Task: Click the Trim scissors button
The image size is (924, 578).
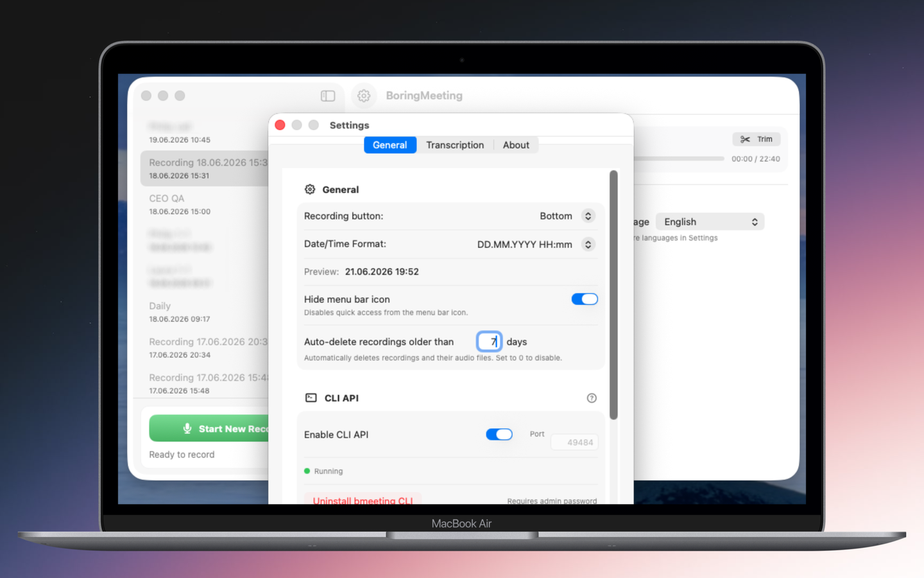Action: 757,139
